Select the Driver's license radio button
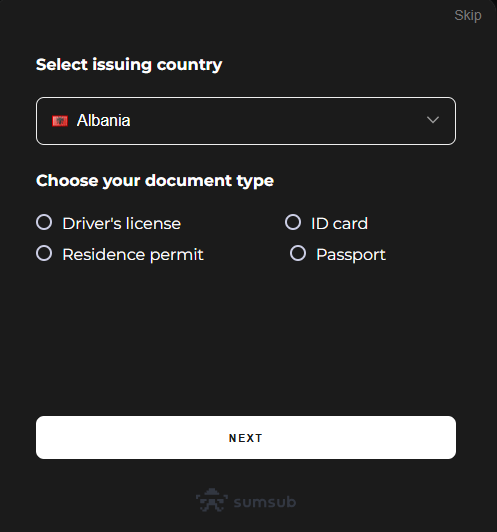Screen dimensions: 497x532 point(44,222)
